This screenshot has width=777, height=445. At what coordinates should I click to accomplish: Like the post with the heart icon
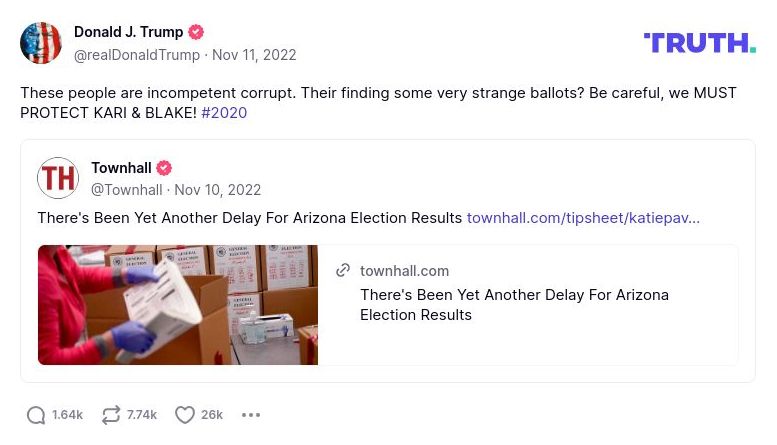click(x=185, y=415)
